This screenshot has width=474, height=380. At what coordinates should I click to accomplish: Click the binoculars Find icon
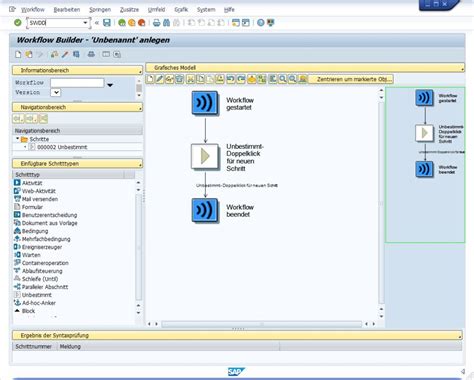pyautogui.click(x=166, y=23)
